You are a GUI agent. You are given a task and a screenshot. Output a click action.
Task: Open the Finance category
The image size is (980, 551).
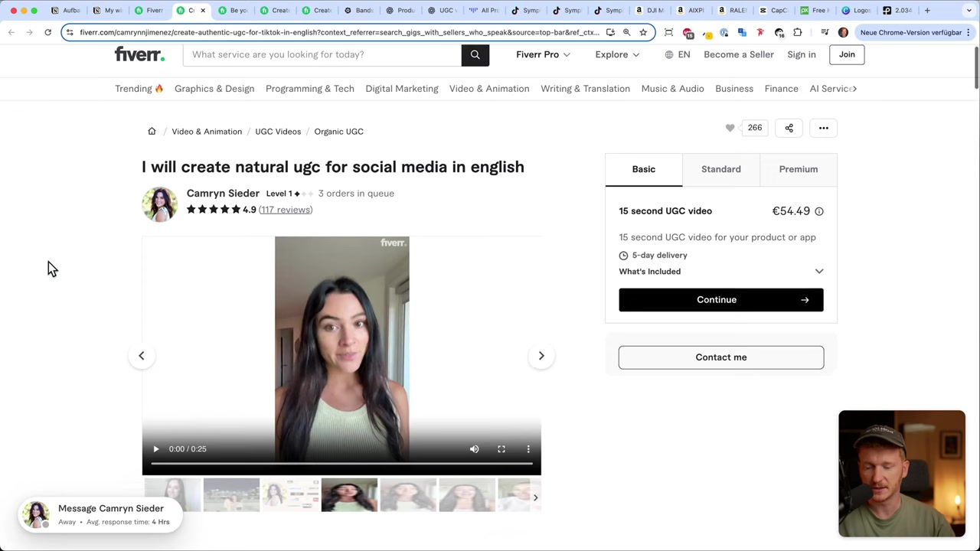point(782,89)
